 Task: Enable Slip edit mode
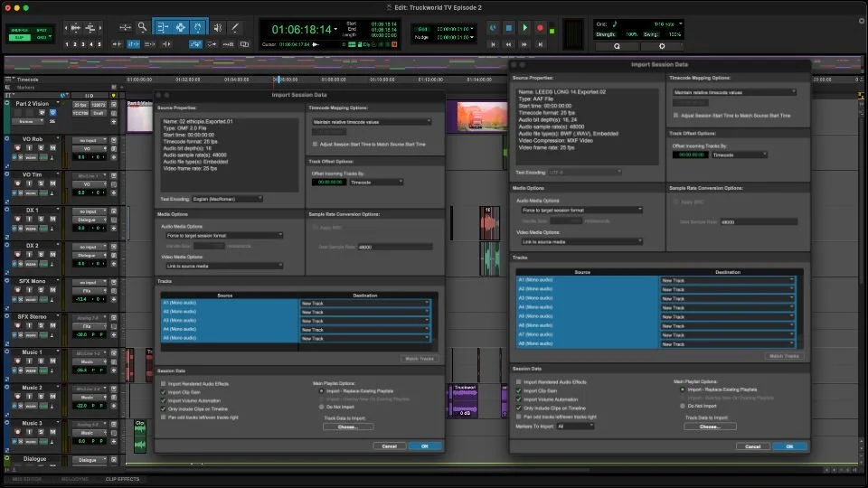coord(19,37)
